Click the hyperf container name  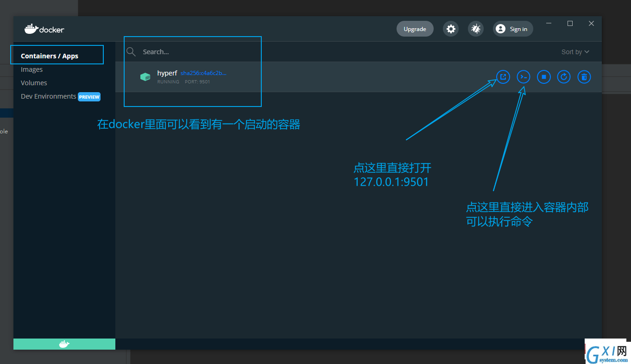click(x=167, y=73)
